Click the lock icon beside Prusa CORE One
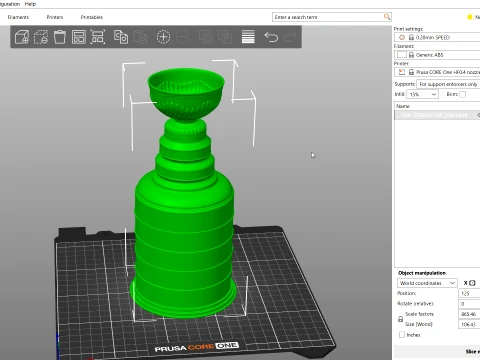 411,72
